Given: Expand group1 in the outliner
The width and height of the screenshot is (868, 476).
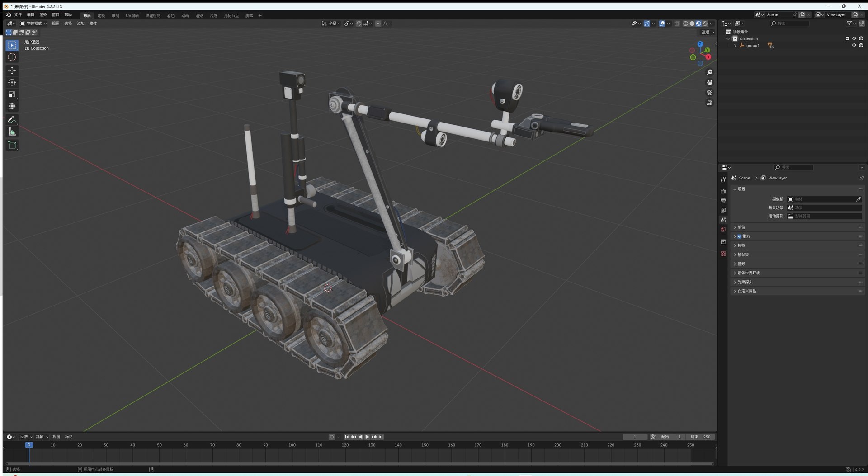Looking at the screenshot, I should 735,46.
